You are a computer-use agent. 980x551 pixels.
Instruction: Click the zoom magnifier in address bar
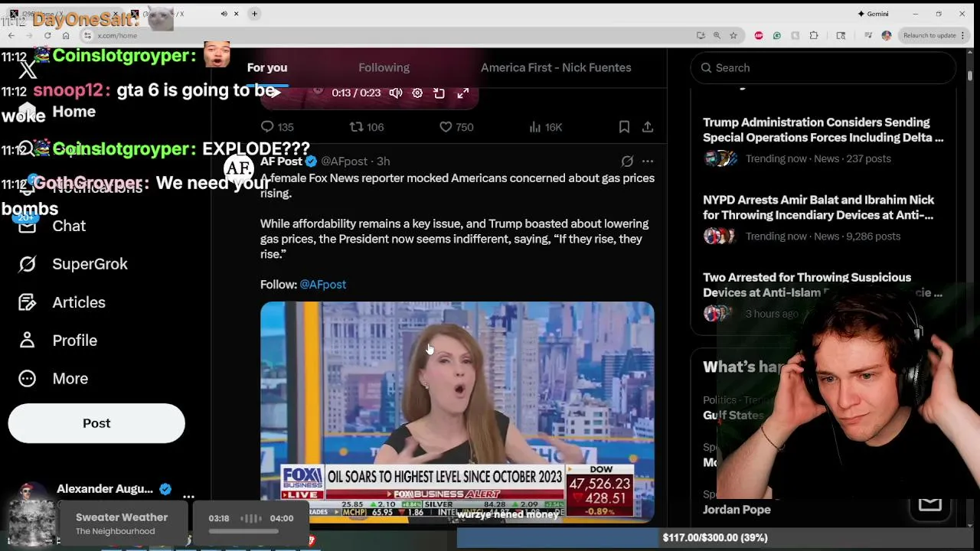pos(717,35)
